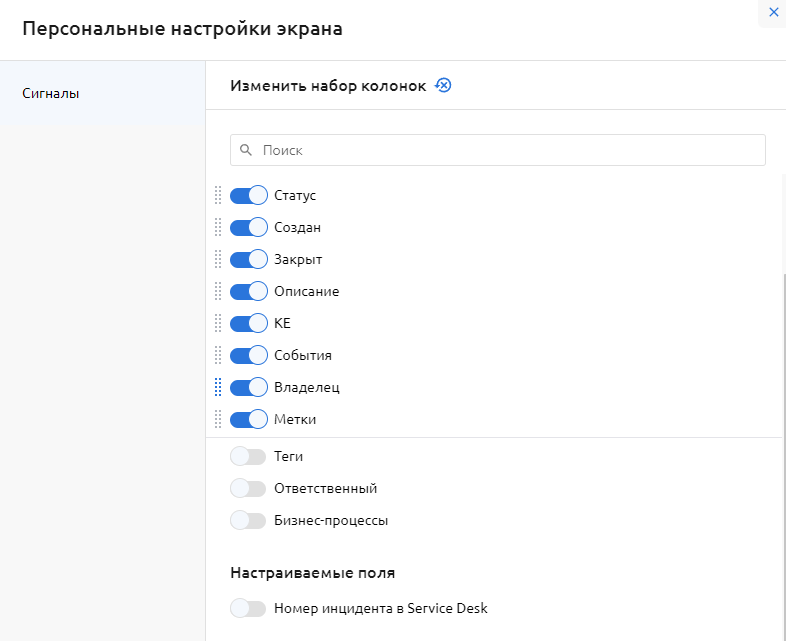Enable the Ответственный column toggle
The height and width of the screenshot is (641, 786).
coord(248,488)
